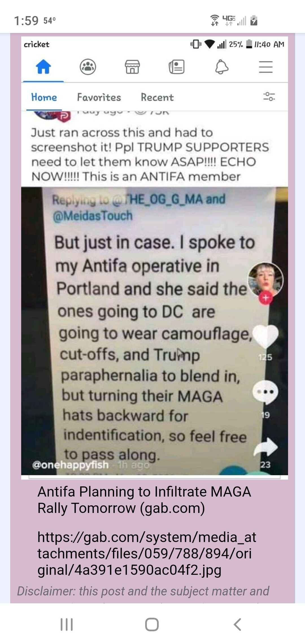305x644 pixels.
Task: Switch to the Favorites tab
Action: [99, 97]
